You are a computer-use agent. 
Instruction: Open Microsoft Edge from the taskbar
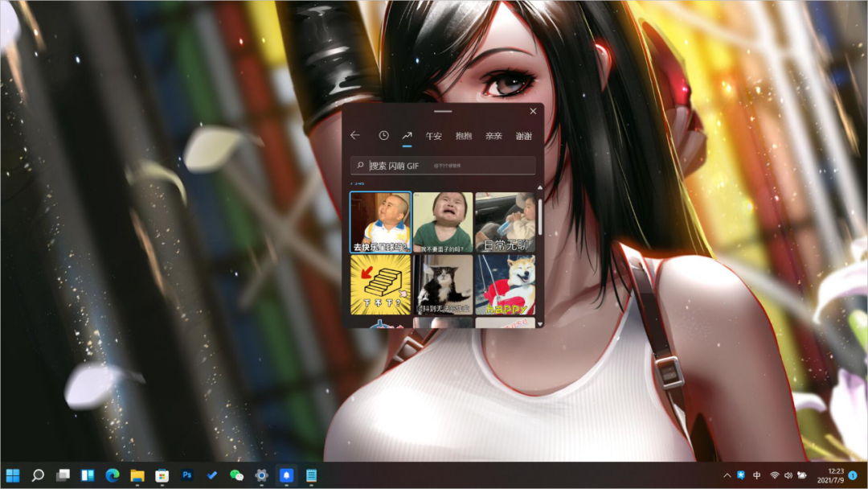(x=113, y=475)
